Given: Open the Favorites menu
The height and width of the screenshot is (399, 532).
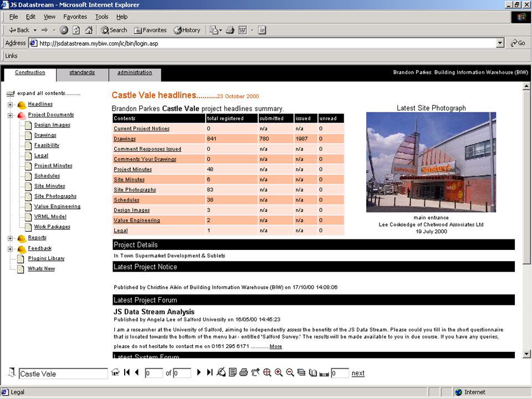Looking at the screenshot, I should [75, 17].
